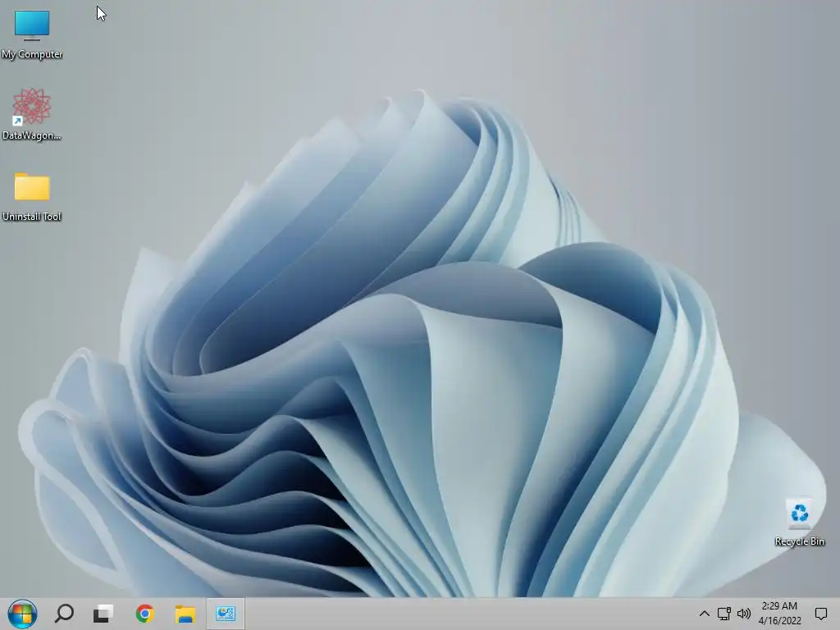Show hidden system tray icons
Image resolution: width=840 pixels, height=630 pixels.
point(705,614)
